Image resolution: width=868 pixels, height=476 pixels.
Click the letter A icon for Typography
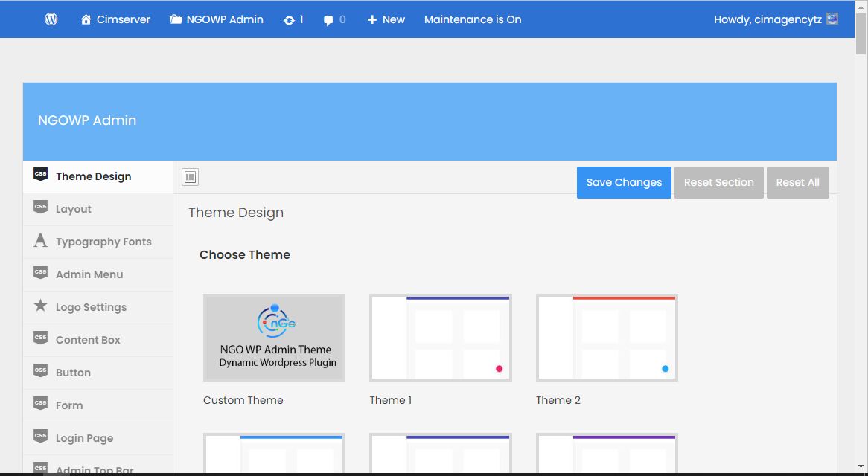click(40, 240)
